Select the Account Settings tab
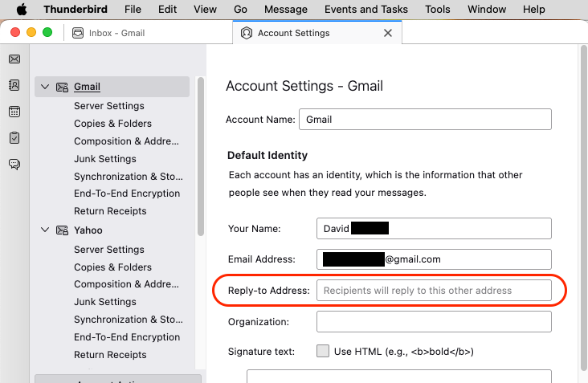Viewport: 588px width, 383px height. point(317,33)
